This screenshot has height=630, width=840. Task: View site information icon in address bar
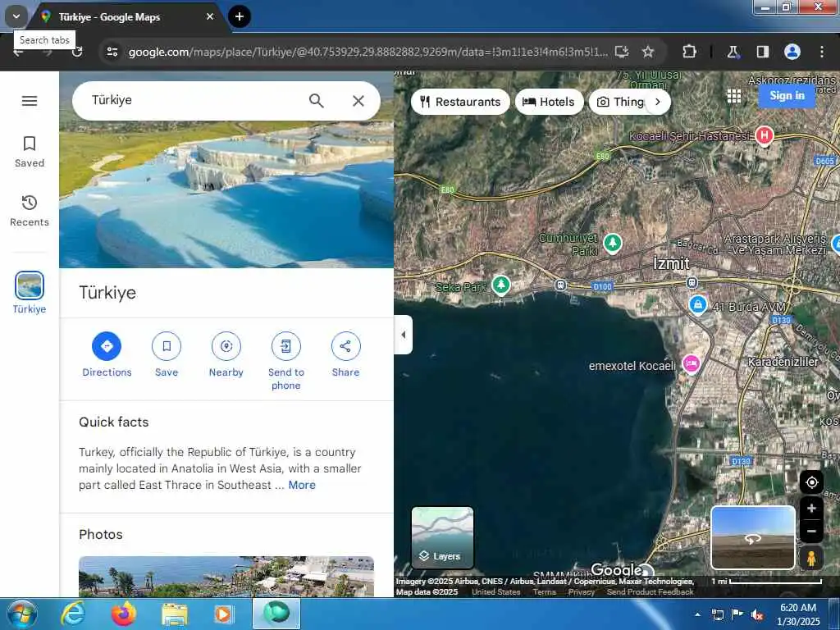click(x=112, y=52)
